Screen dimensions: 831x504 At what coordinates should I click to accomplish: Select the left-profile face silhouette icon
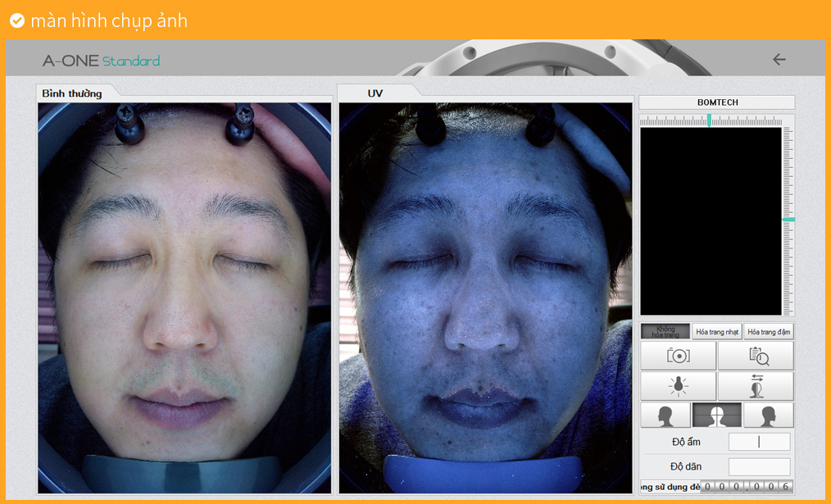coord(665,415)
